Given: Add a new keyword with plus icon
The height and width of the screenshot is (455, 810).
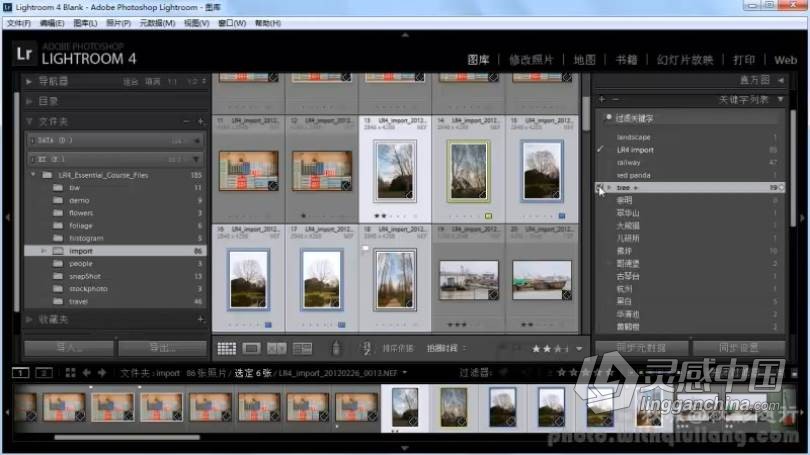Looking at the screenshot, I should point(602,99).
